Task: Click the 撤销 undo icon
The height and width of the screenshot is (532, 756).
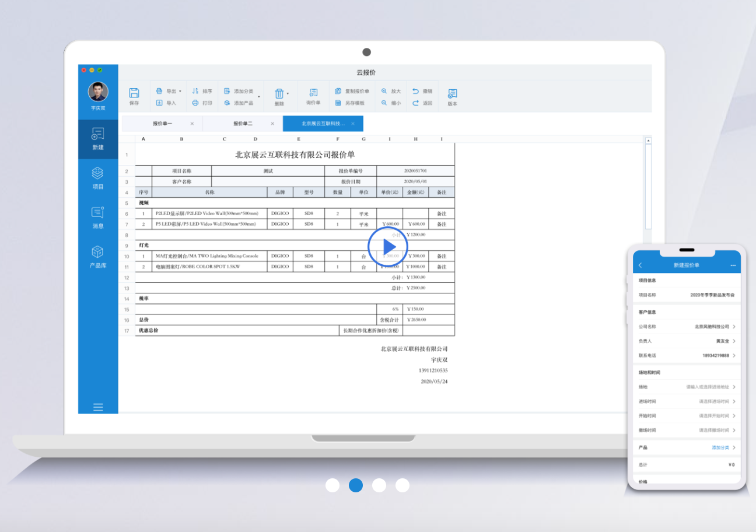Action: (x=416, y=91)
